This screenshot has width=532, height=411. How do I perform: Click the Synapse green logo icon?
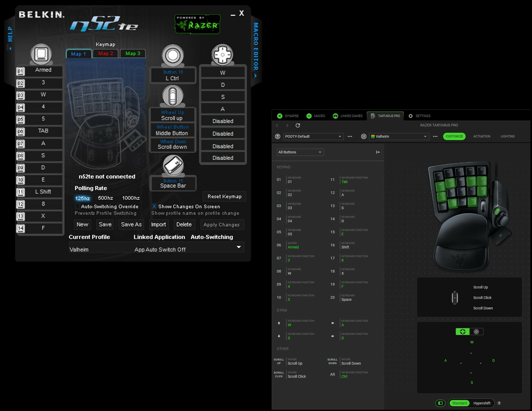click(280, 116)
